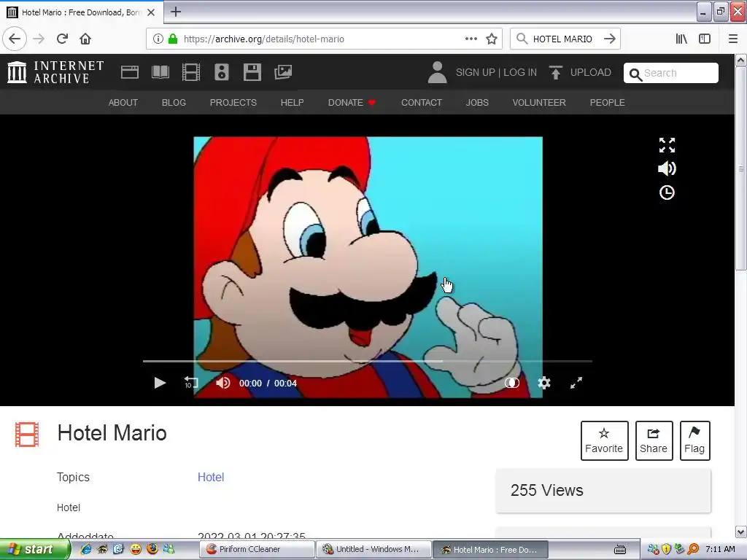Flag this Hotel Mario item
This screenshot has height=560, width=747.
click(694, 440)
